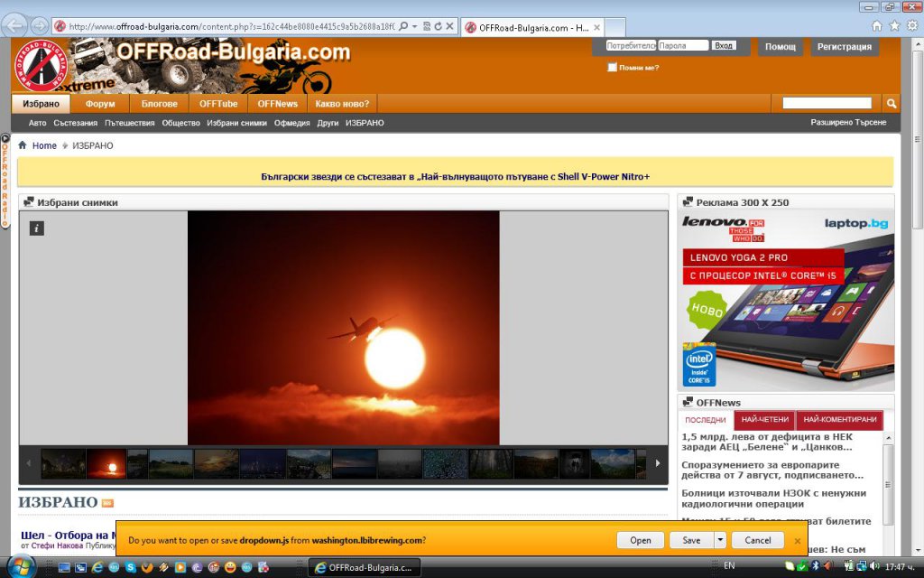
Task: Open the Shell V-Power Nitro+ announcement link
Action: click(x=455, y=176)
